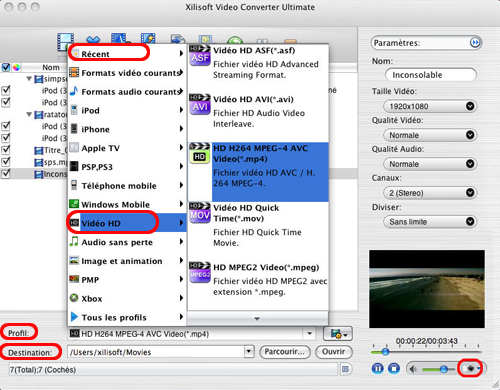The image size is (500, 390).
Task: Choose HD H264 MPEG-4 AVC Video profile
Action: point(258,172)
